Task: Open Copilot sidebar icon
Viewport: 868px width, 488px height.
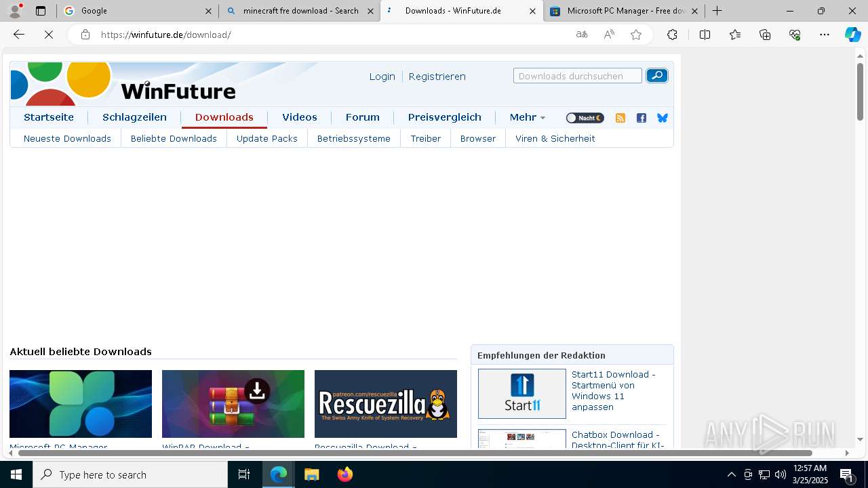Action: 852,35
